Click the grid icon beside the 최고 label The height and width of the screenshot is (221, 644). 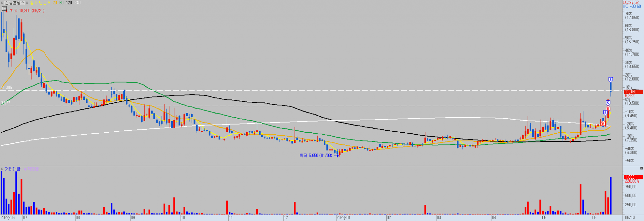4,9
